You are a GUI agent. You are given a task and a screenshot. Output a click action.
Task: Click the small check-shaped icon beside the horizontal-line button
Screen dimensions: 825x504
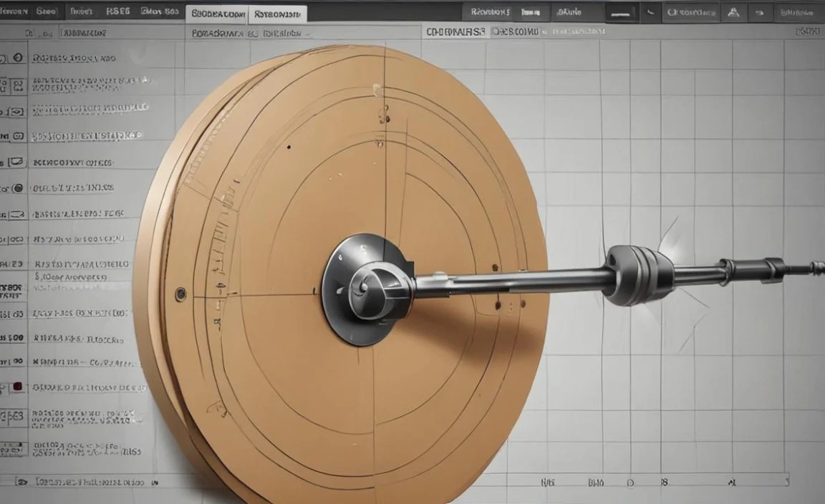pyautogui.click(x=651, y=12)
